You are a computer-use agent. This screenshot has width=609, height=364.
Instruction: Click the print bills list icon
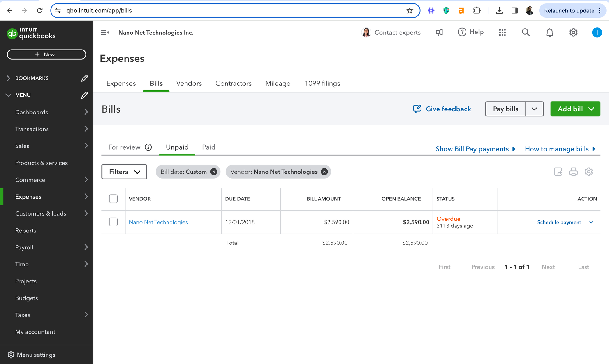point(573,172)
